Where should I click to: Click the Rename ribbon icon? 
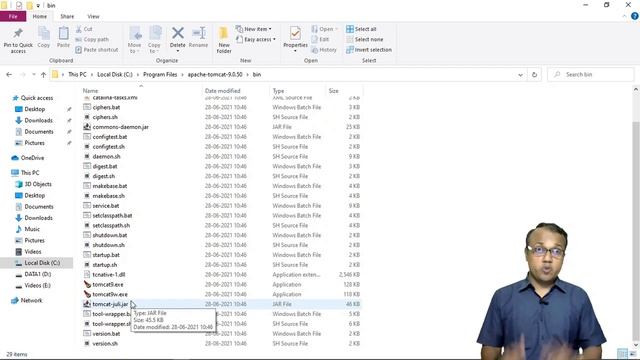coord(198,37)
